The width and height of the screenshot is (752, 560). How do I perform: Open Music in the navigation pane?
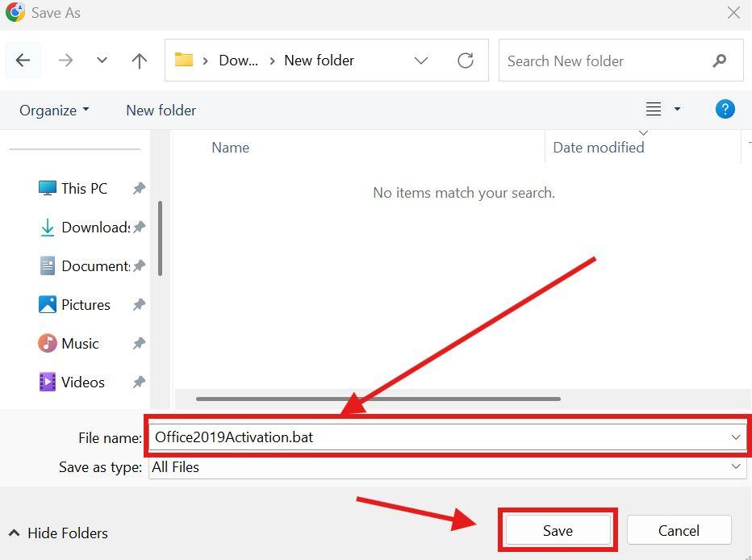(69, 344)
